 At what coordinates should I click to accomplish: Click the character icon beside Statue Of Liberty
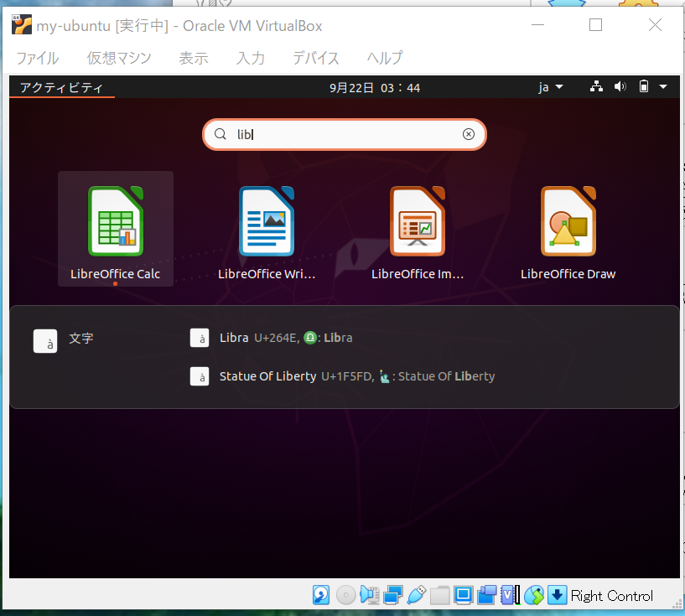click(200, 376)
